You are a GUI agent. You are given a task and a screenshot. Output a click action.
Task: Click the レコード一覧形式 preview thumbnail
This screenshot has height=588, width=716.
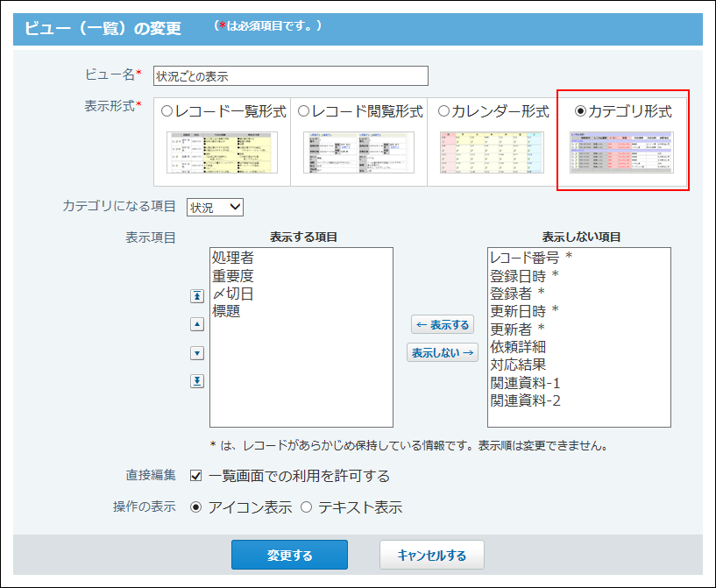click(x=222, y=152)
